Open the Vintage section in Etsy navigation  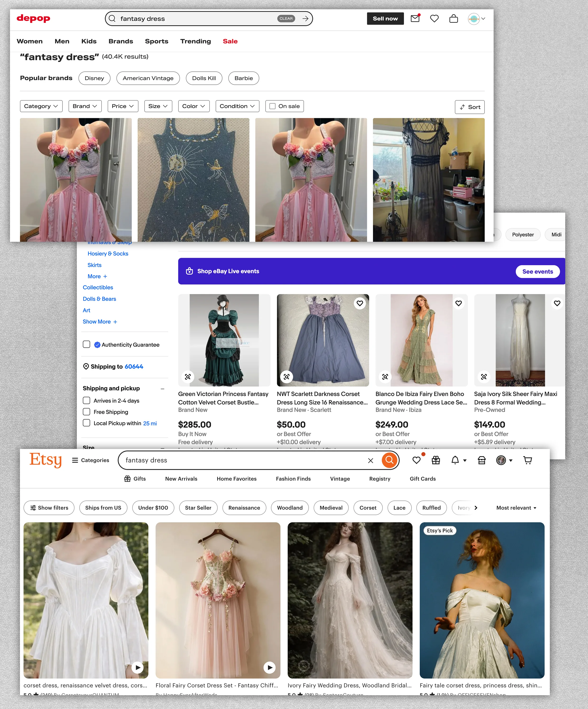(340, 479)
